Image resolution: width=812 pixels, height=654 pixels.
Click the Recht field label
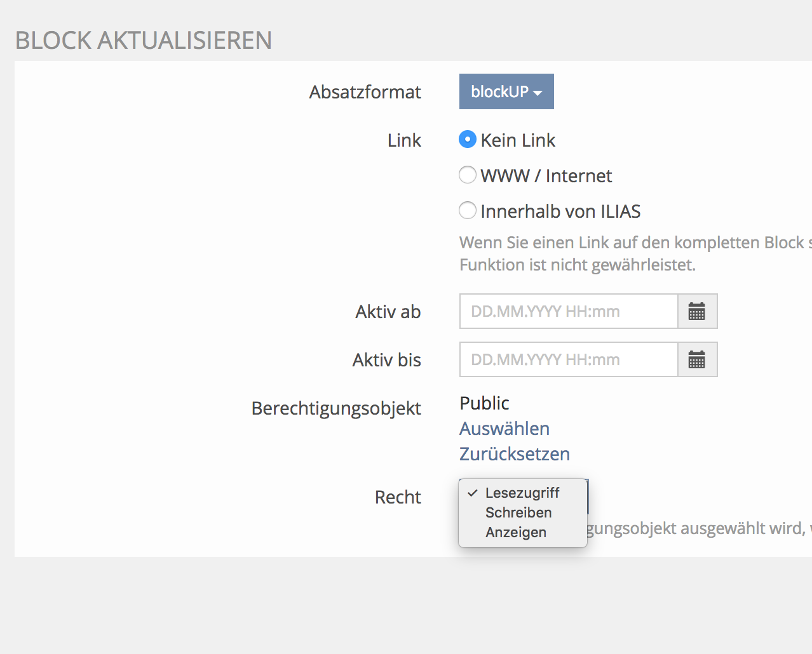[398, 497]
